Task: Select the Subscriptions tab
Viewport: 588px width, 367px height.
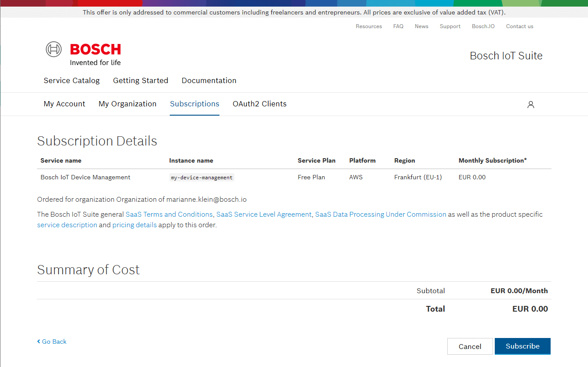Action: (x=194, y=104)
